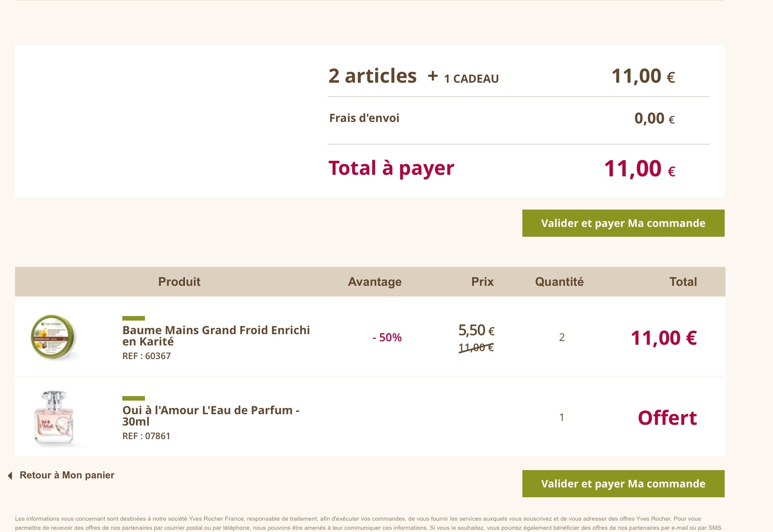Go back via Retour à Mon panier link
Screen dimensions: 773x532
click(x=67, y=475)
